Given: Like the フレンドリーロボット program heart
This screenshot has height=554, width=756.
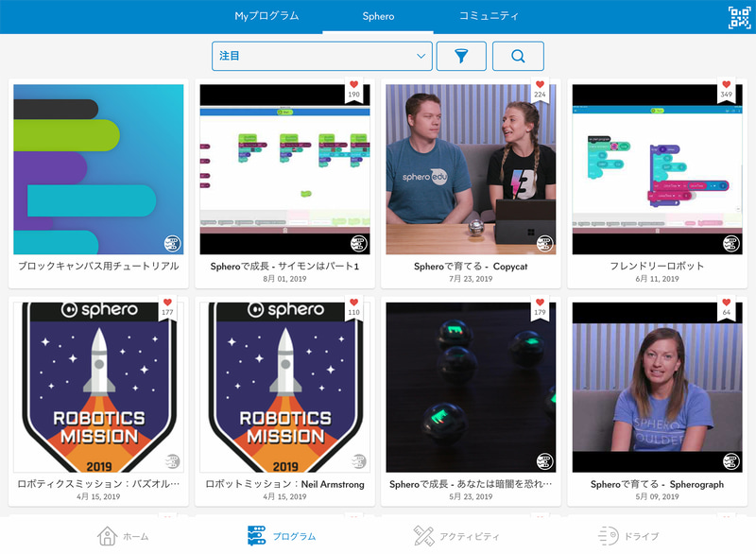Looking at the screenshot, I should tap(727, 84).
